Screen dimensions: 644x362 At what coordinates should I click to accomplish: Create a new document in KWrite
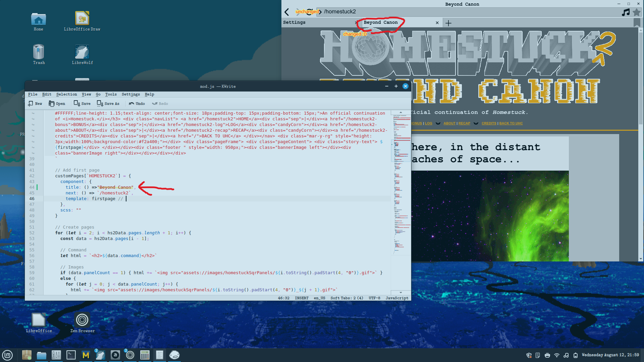coord(35,104)
